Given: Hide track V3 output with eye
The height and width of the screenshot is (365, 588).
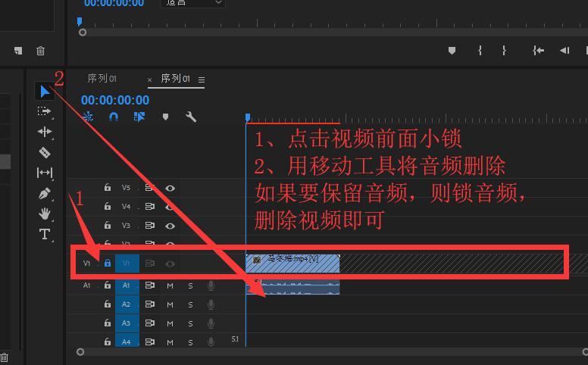Looking at the screenshot, I should coord(170,226).
